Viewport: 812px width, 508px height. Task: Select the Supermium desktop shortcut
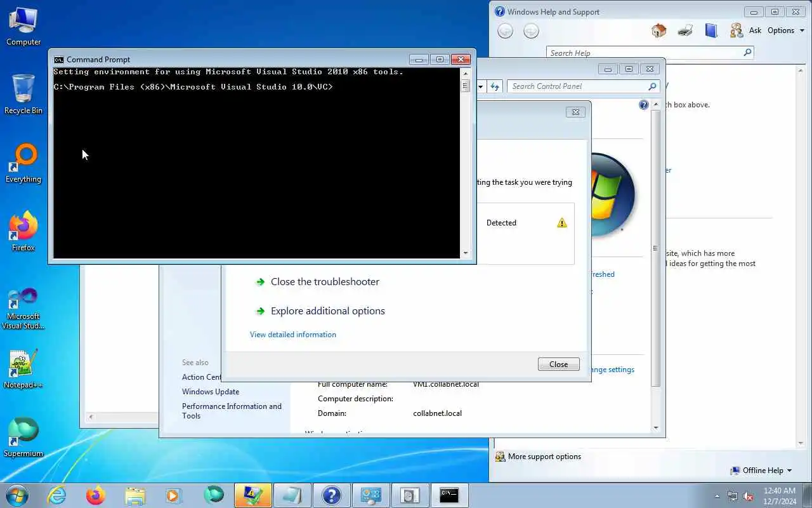tap(23, 437)
